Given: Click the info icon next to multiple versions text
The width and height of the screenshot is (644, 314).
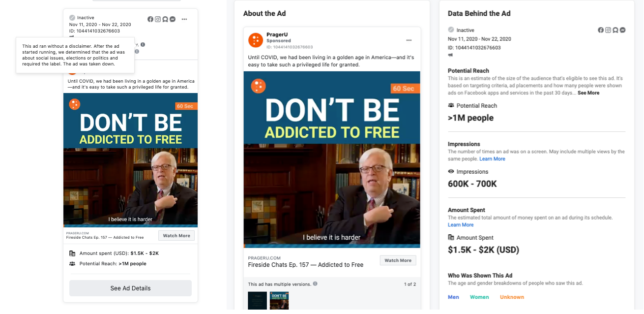Looking at the screenshot, I should (315, 284).
